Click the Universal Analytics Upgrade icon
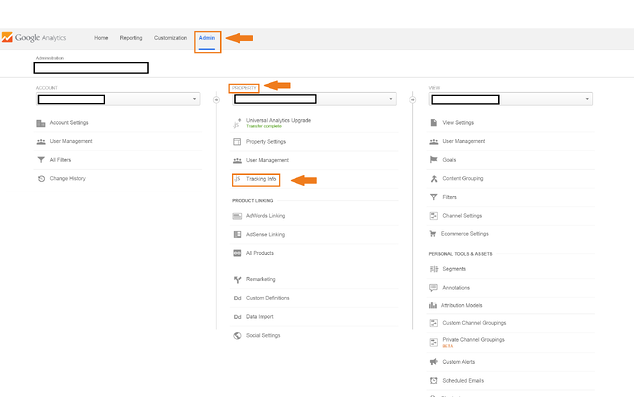The image size is (634, 397). (237, 123)
